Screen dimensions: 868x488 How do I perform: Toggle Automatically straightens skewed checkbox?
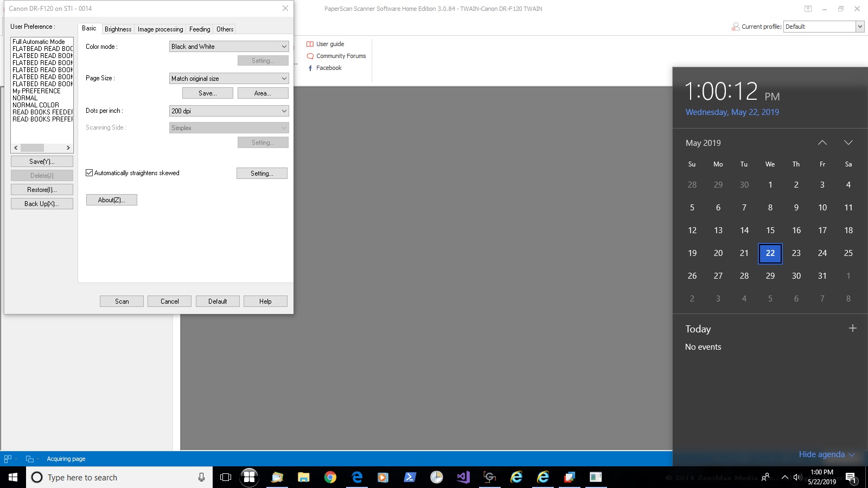pos(90,173)
